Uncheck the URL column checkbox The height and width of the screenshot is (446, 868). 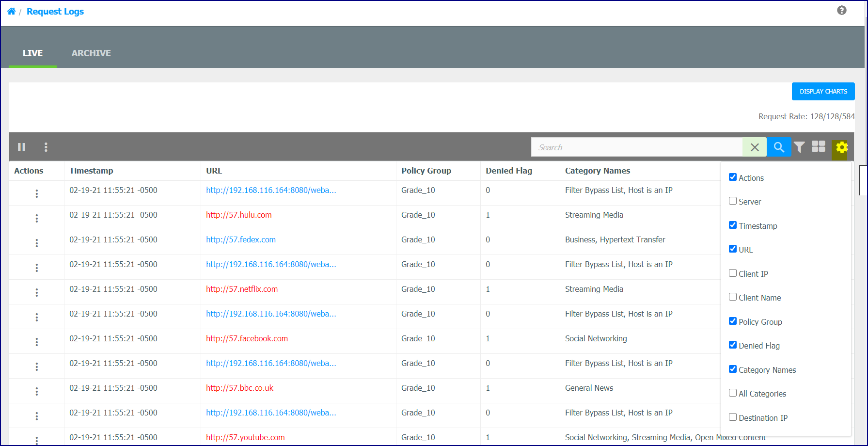(x=733, y=249)
